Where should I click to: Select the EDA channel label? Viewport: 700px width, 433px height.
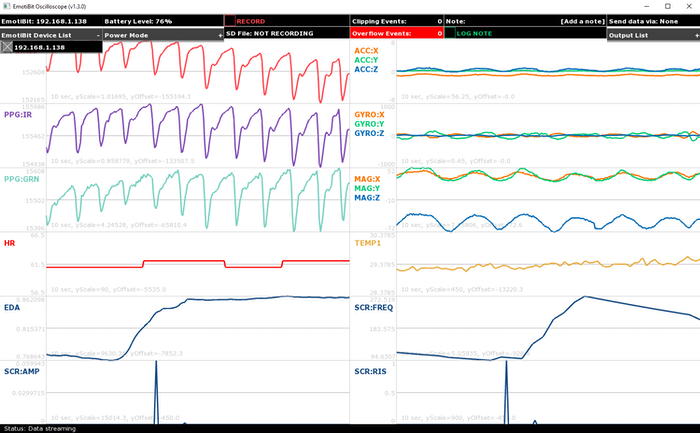coord(12,308)
